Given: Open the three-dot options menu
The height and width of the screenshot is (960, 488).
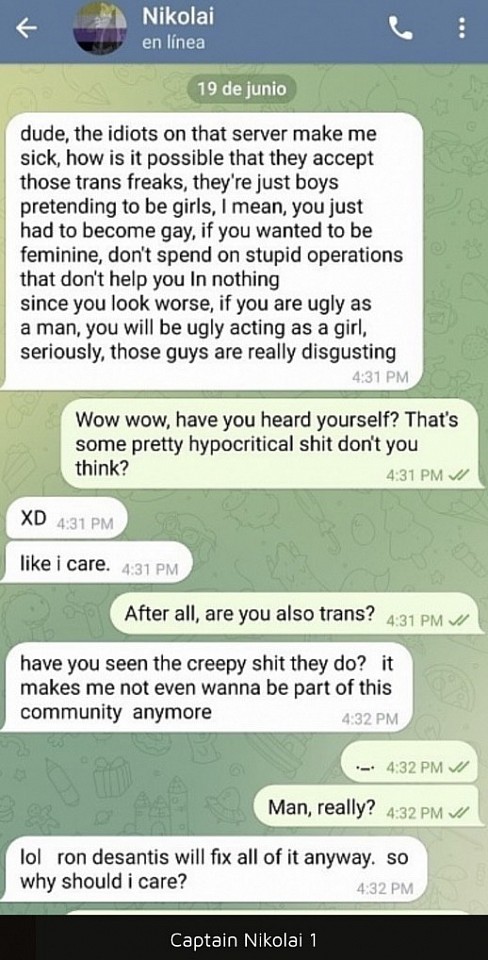Looking at the screenshot, I should (x=461, y=28).
